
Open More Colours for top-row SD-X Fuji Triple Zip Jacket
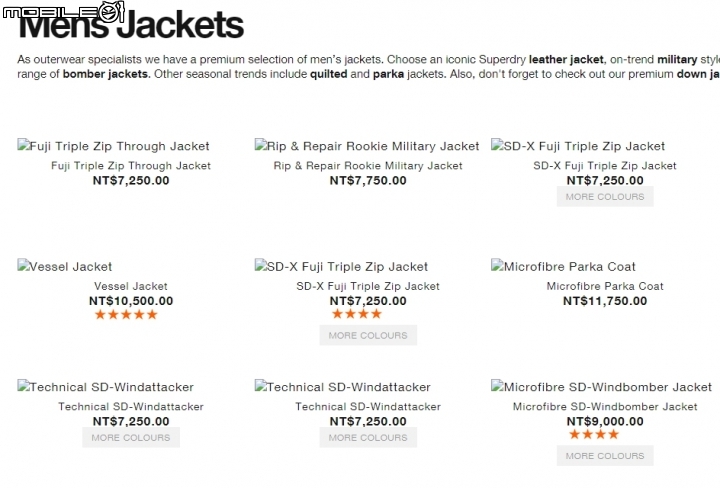[x=605, y=197]
